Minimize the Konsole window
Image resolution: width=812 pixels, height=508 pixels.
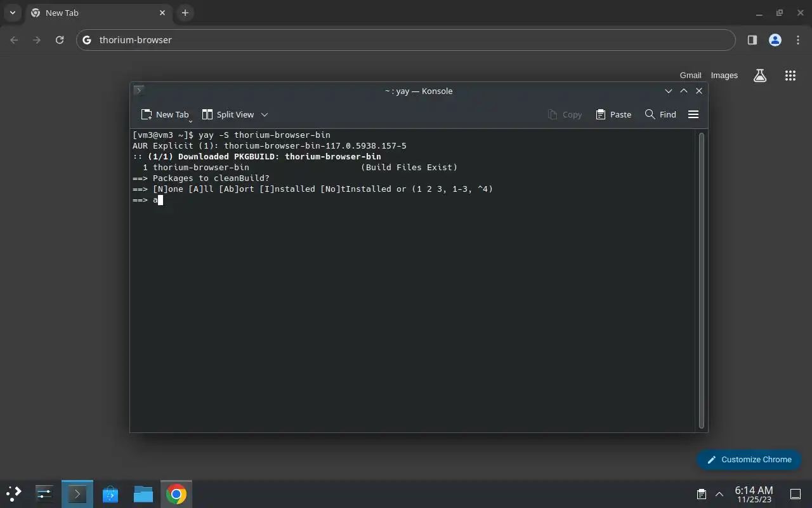[669, 91]
